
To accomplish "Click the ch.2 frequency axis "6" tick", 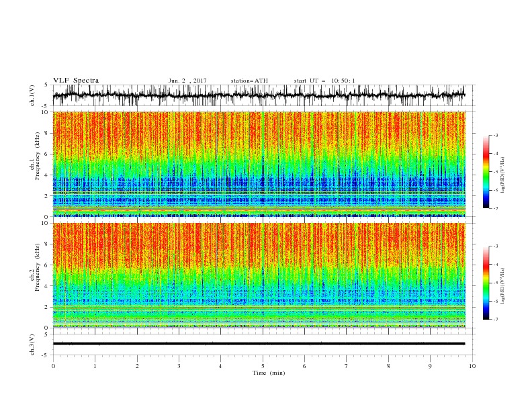I will coord(46,265).
